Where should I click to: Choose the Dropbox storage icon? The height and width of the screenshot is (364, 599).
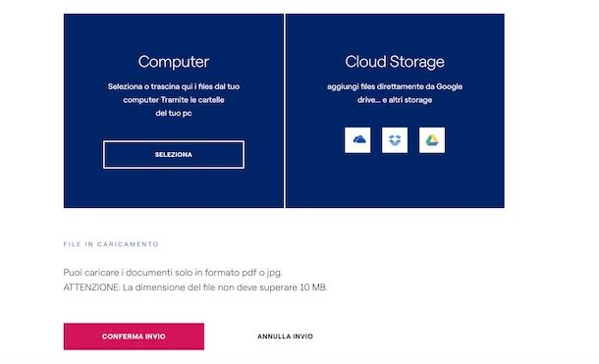coord(395,140)
